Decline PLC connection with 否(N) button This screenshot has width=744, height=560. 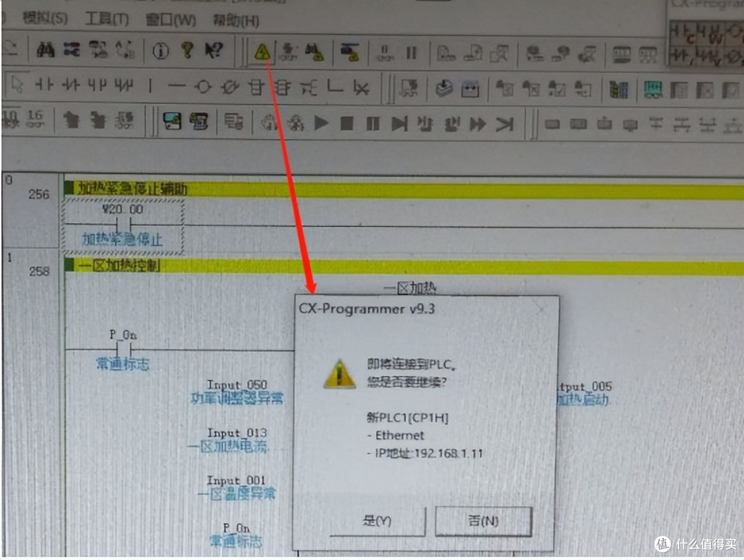[x=484, y=521]
